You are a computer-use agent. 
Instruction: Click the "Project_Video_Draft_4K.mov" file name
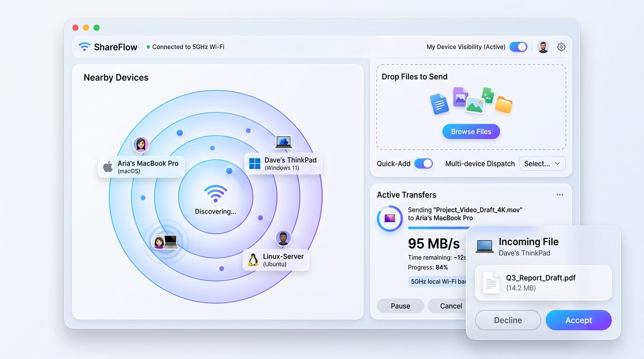click(x=478, y=210)
